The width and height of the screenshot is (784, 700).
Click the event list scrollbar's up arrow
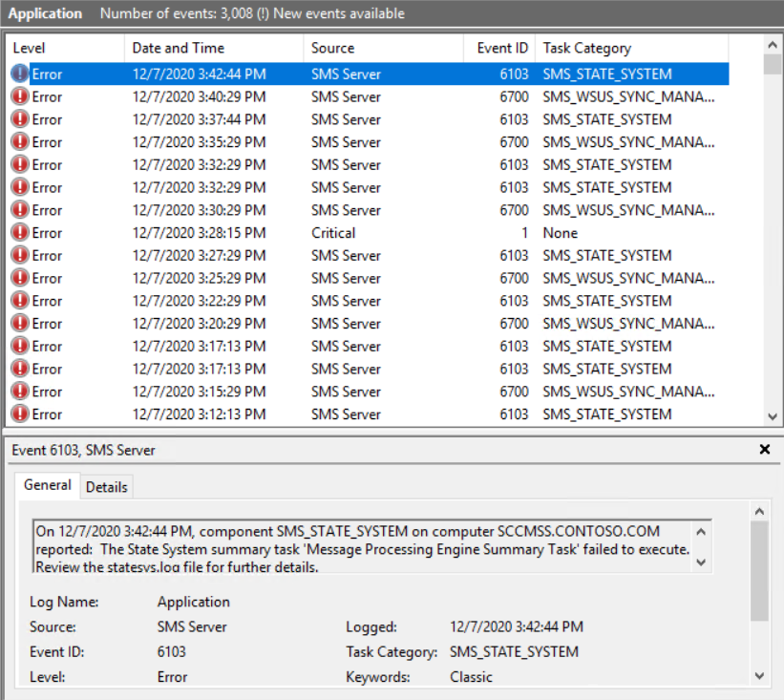(x=773, y=44)
